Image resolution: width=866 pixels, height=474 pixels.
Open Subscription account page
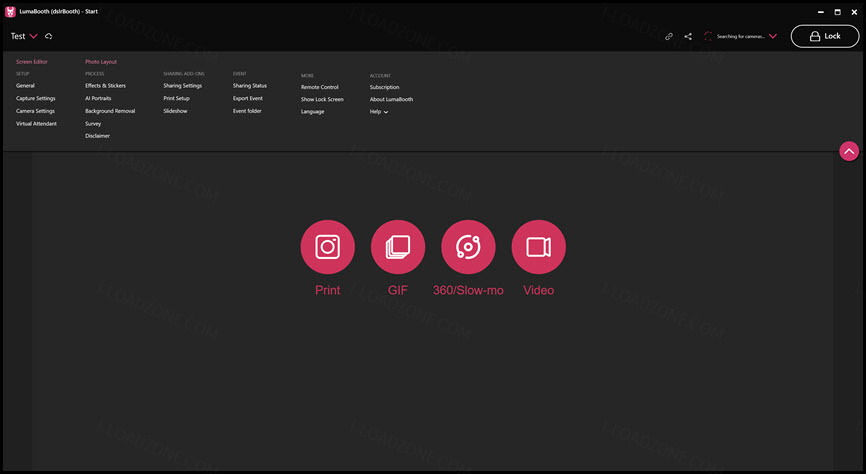[x=384, y=87]
